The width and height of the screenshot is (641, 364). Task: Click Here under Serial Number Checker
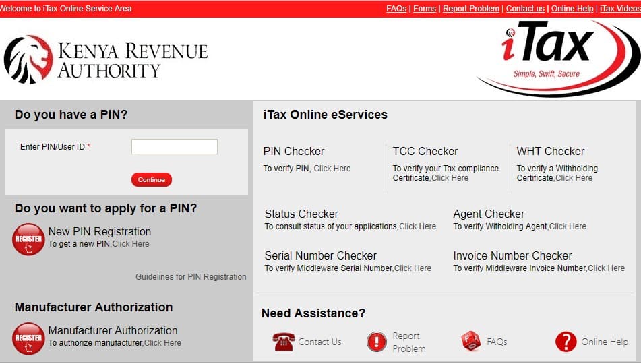pyautogui.click(x=413, y=268)
